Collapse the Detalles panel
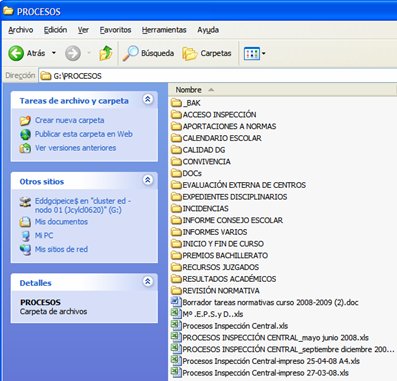The height and width of the screenshot is (381, 397). click(148, 281)
